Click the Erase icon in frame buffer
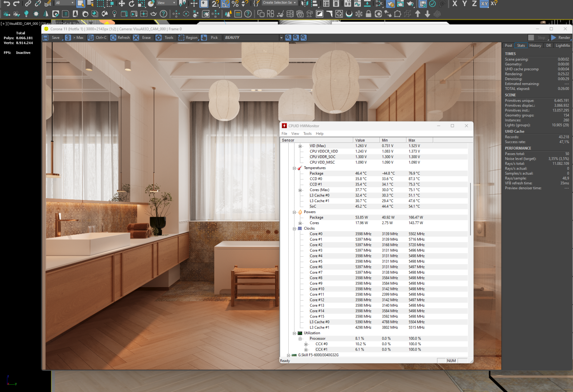Screen dimensions: 573x392 pos(136,38)
